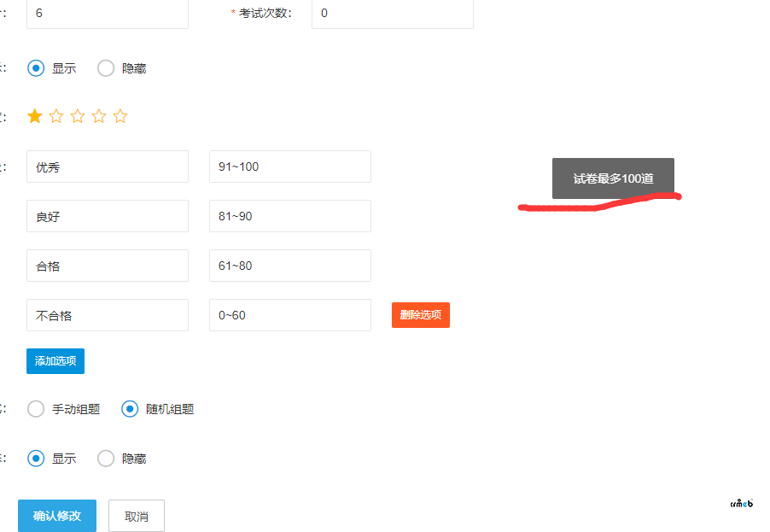Image resolution: width=770 pixels, height=532 pixels.
Task: Select the bottom 显示 radio button
Action: (36, 459)
